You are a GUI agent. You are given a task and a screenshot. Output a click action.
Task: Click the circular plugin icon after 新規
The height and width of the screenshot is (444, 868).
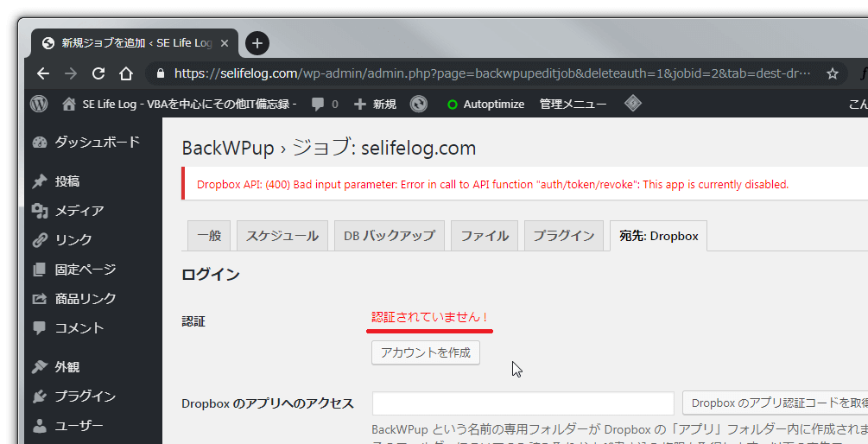pos(419,104)
